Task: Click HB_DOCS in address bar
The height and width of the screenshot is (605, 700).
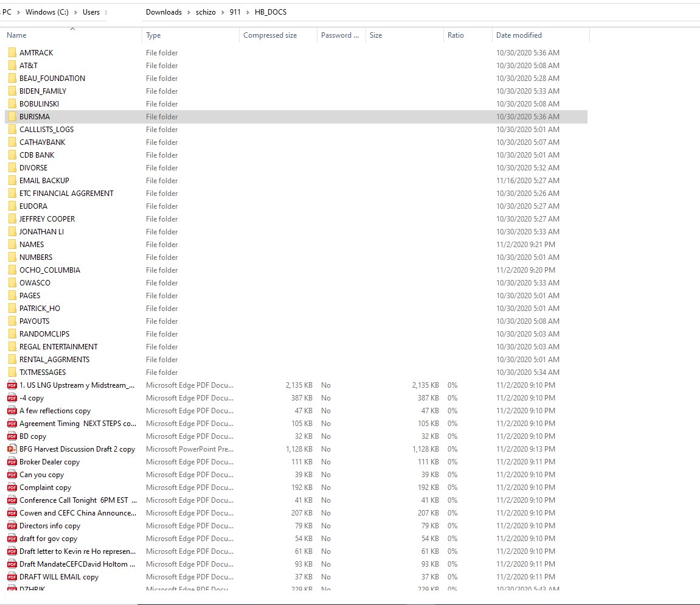Action: coord(271,12)
